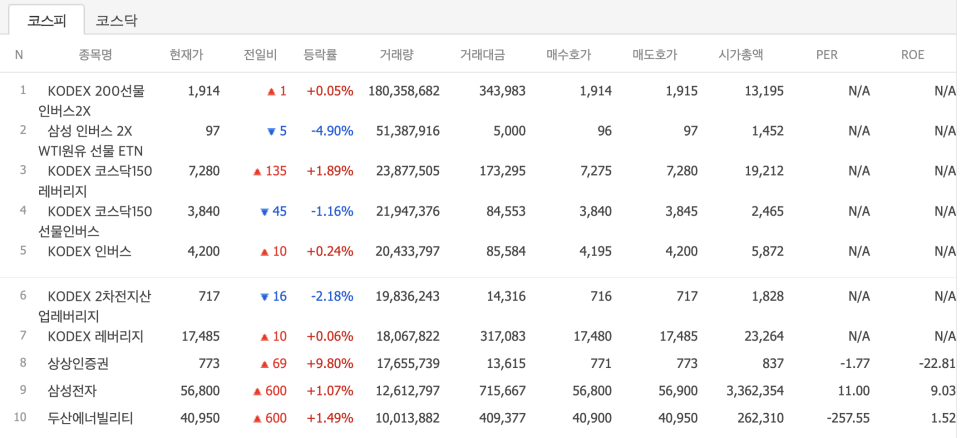Click the up arrow in KODEX 레버리지 row
The image size is (966, 438).
coord(264,337)
